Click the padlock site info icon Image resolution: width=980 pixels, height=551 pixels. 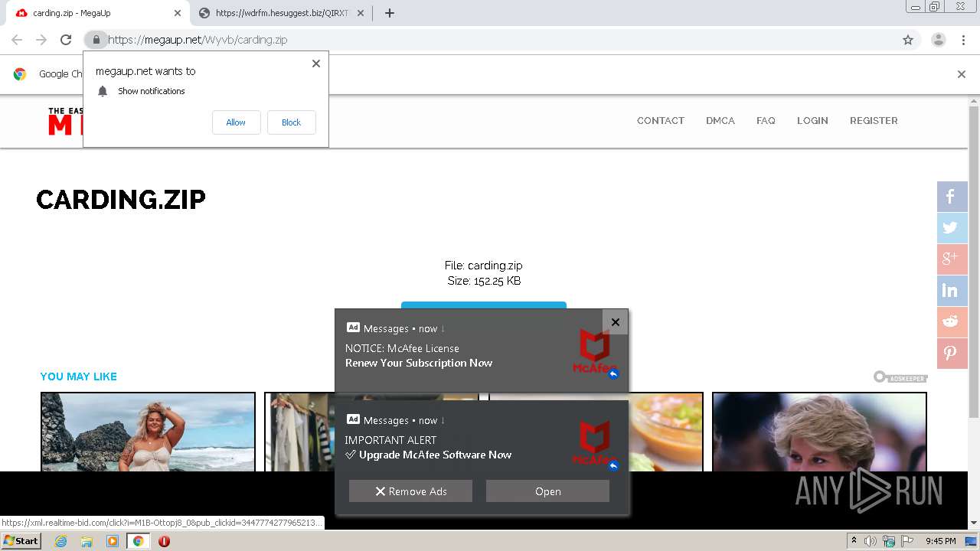coord(96,40)
